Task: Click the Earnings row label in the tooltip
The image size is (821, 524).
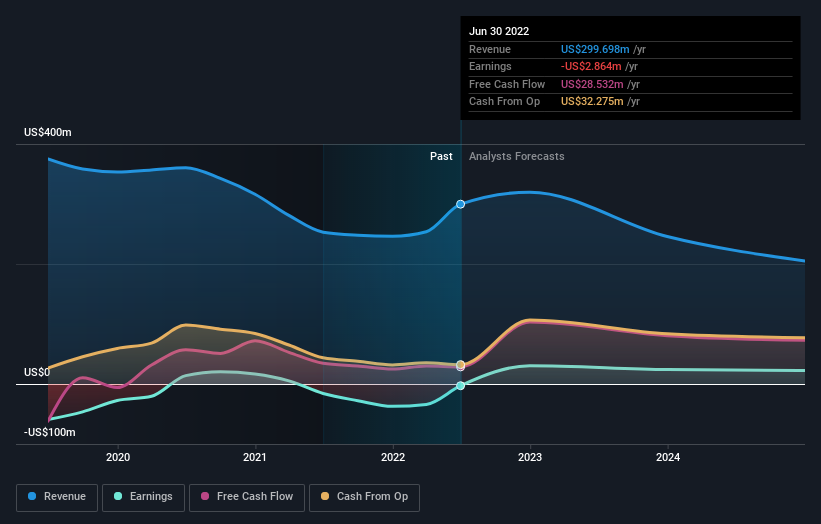Action: tap(490, 66)
